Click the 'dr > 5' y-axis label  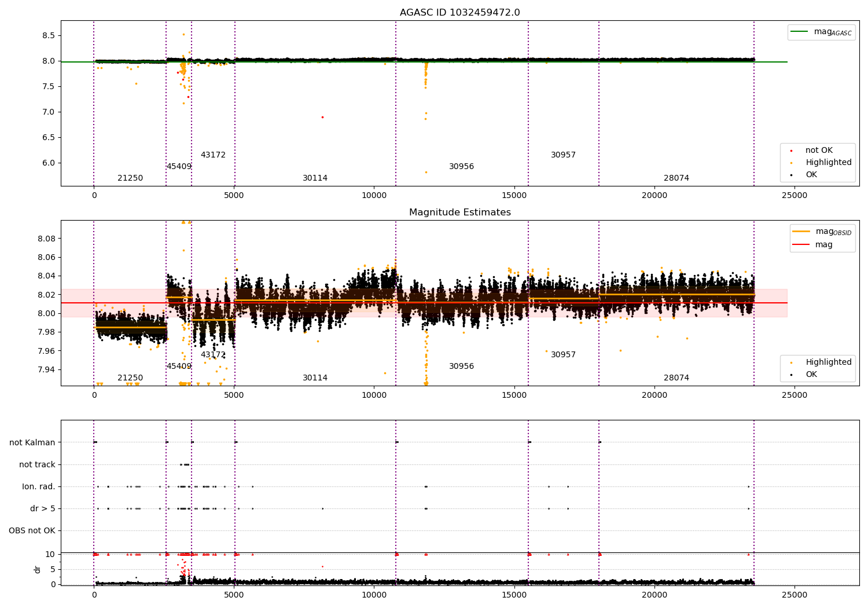point(43,508)
